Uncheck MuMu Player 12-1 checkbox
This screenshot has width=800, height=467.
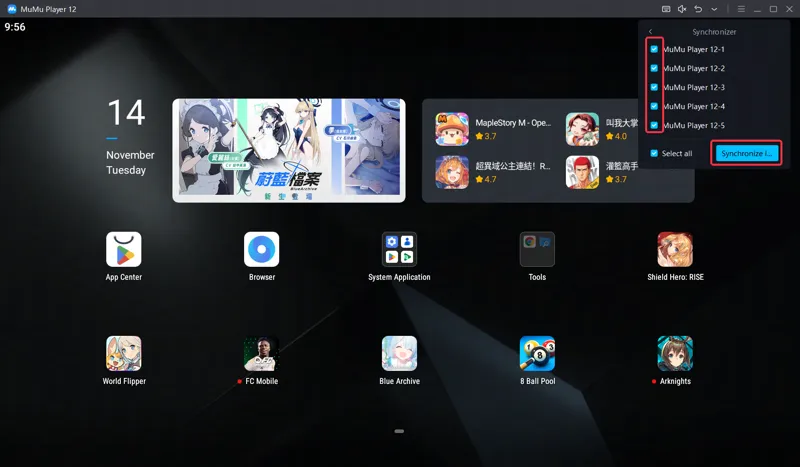pyautogui.click(x=654, y=50)
